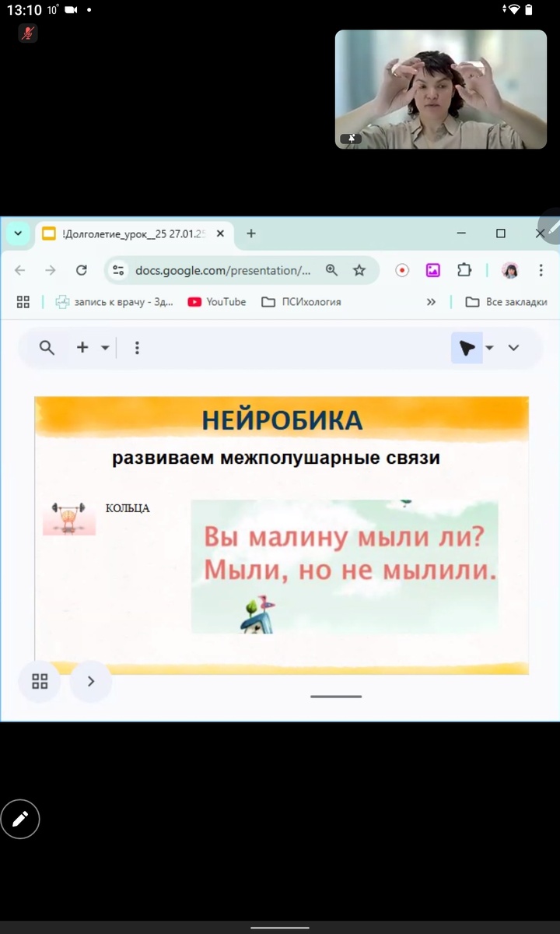Open the Chrome profile avatar

(x=510, y=270)
